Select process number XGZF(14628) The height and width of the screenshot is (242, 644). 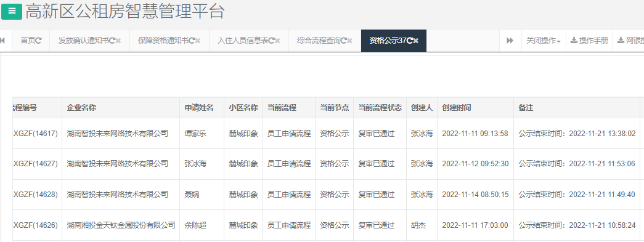pyautogui.click(x=36, y=195)
